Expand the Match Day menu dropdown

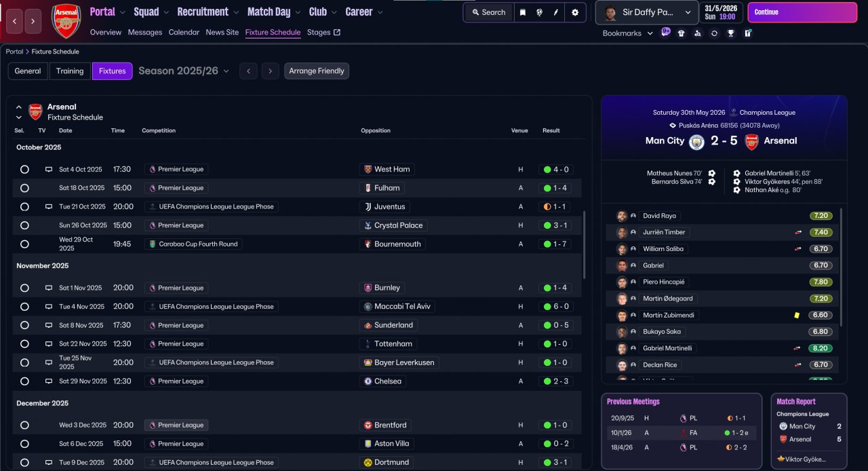(x=298, y=12)
